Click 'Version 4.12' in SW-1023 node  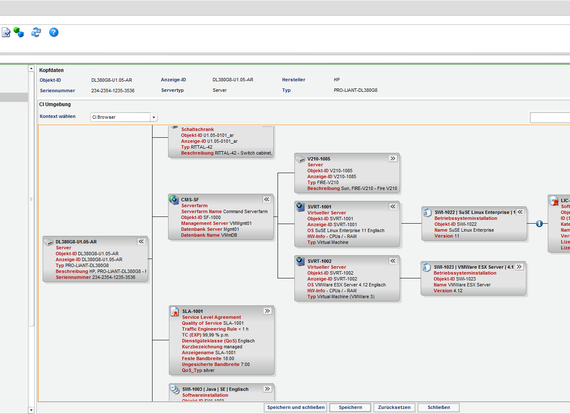448,291
